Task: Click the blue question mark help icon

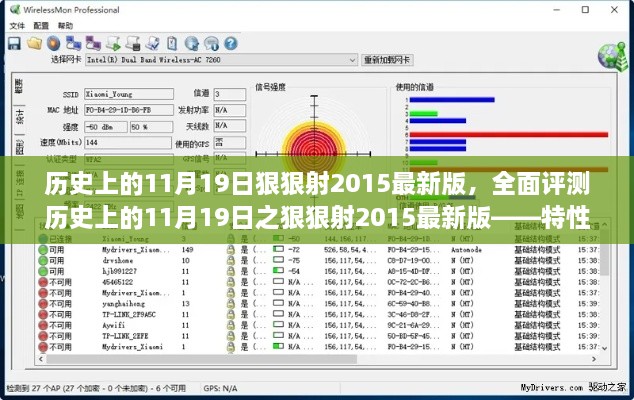Action: tap(231, 43)
